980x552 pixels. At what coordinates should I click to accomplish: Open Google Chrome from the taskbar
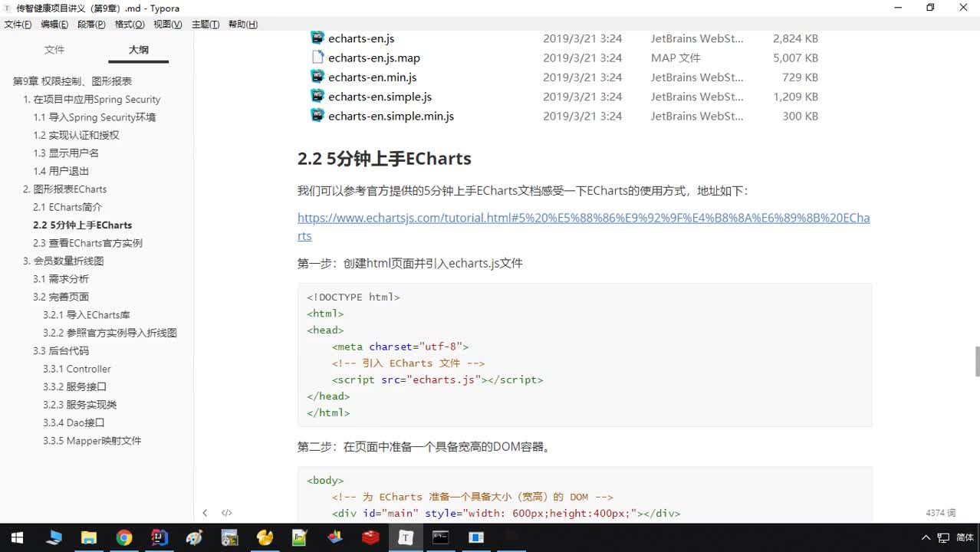[124, 537]
